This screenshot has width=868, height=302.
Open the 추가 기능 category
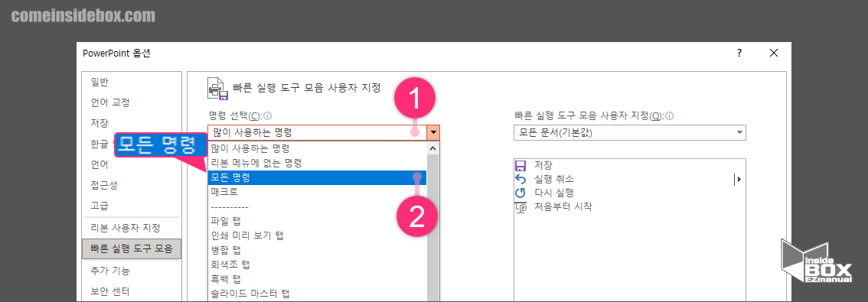click(x=110, y=271)
